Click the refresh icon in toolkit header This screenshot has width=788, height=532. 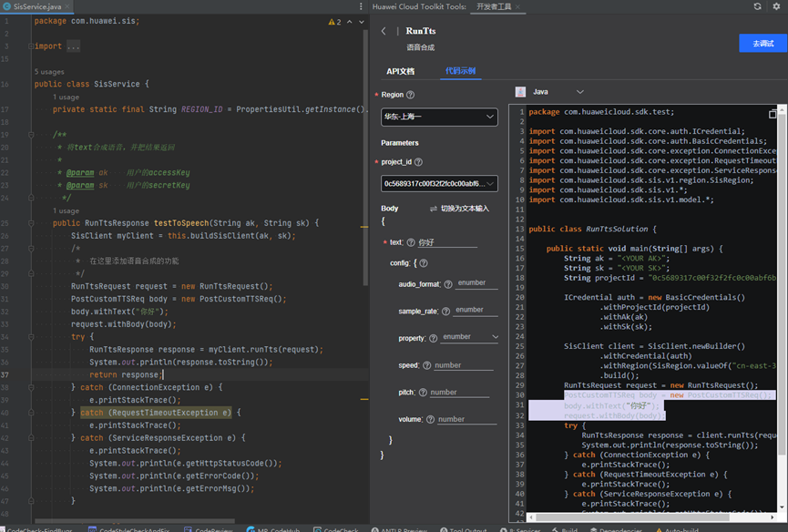(757, 6)
